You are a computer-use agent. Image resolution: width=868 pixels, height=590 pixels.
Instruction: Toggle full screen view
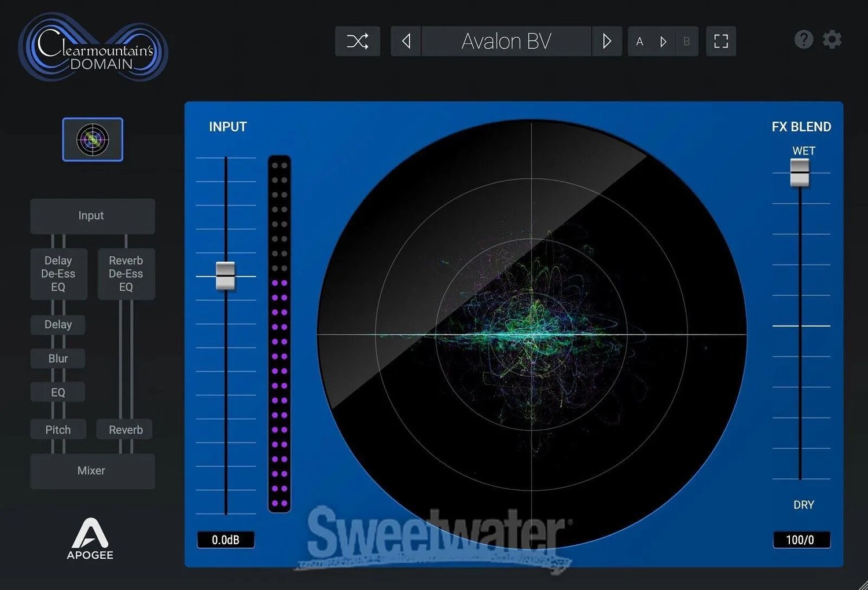click(721, 41)
